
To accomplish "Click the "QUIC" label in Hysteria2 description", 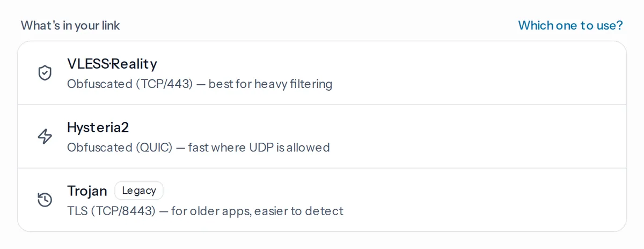I will click(x=154, y=148).
